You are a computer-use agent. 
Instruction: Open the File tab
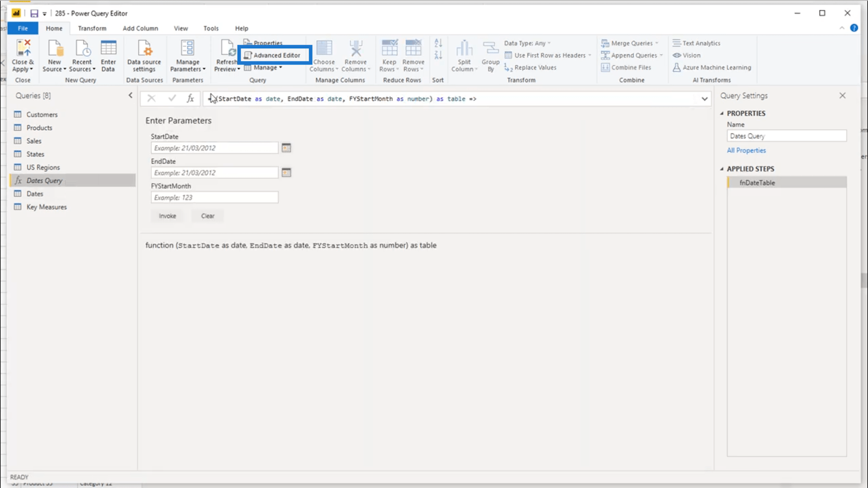[x=23, y=28]
